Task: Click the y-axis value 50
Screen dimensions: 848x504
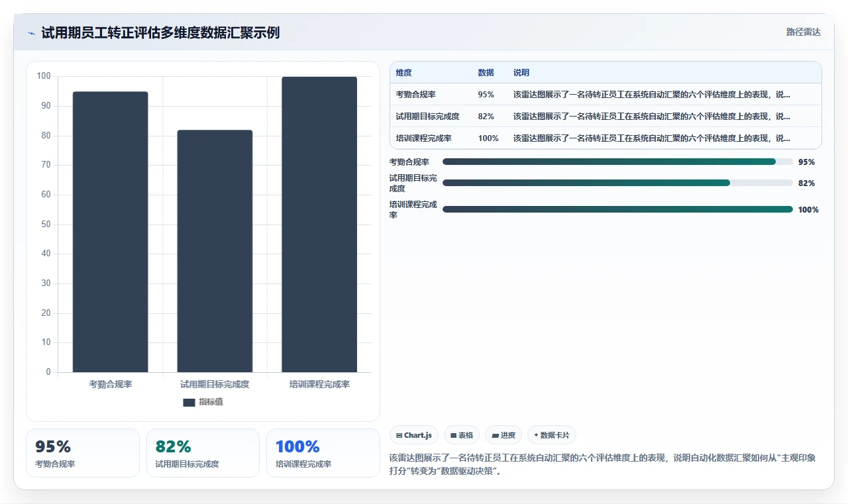Action: pyautogui.click(x=46, y=224)
